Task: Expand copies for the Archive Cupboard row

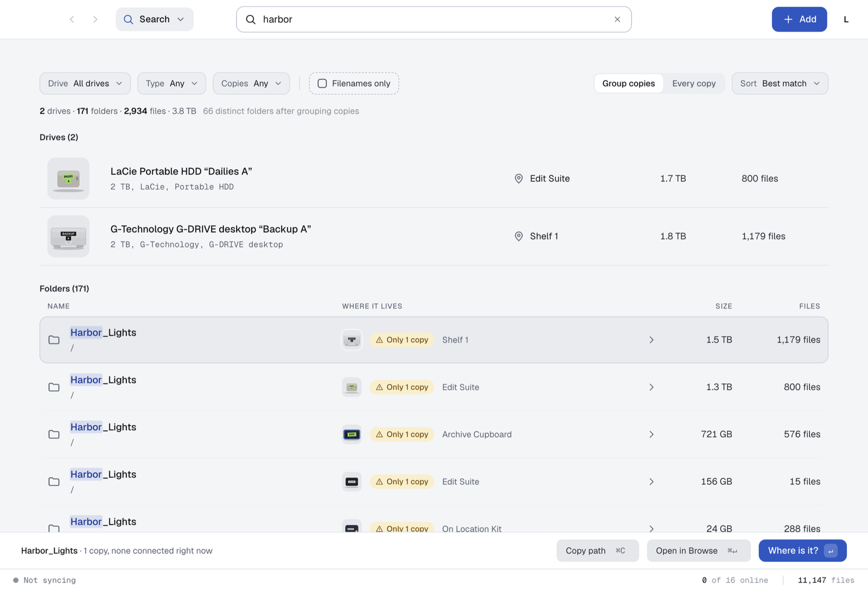Action: pyautogui.click(x=652, y=434)
